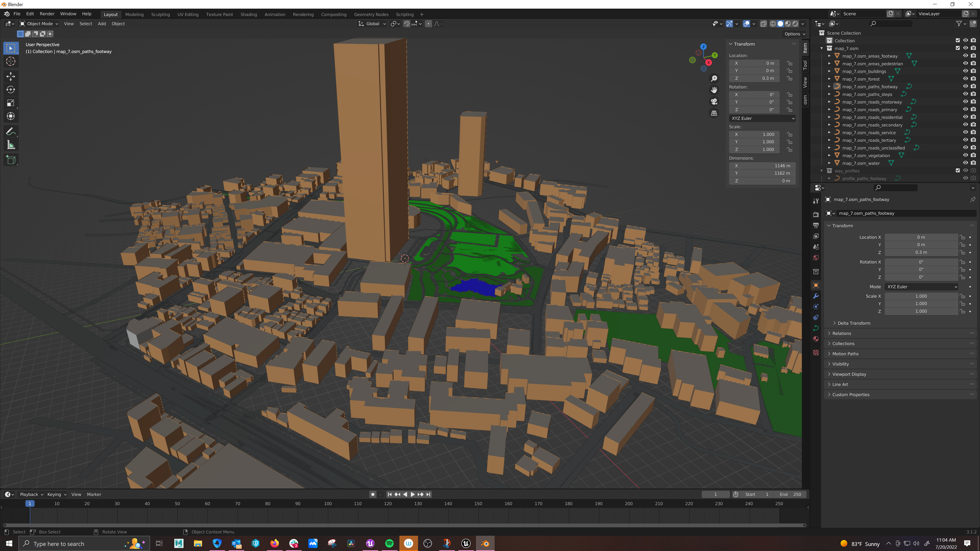This screenshot has width=980, height=551.
Task: Open the Texture properties checker tab
Action: [x=816, y=352]
